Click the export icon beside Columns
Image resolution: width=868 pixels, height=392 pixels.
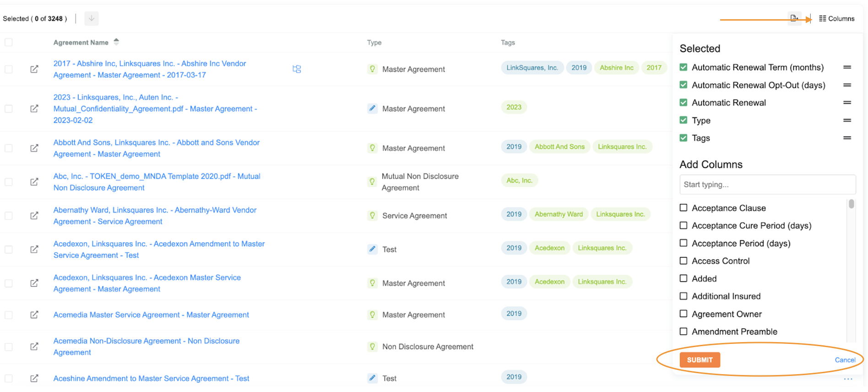pos(794,18)
